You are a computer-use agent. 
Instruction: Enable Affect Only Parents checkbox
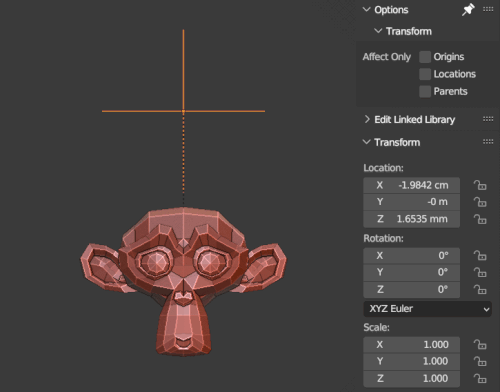425,91
